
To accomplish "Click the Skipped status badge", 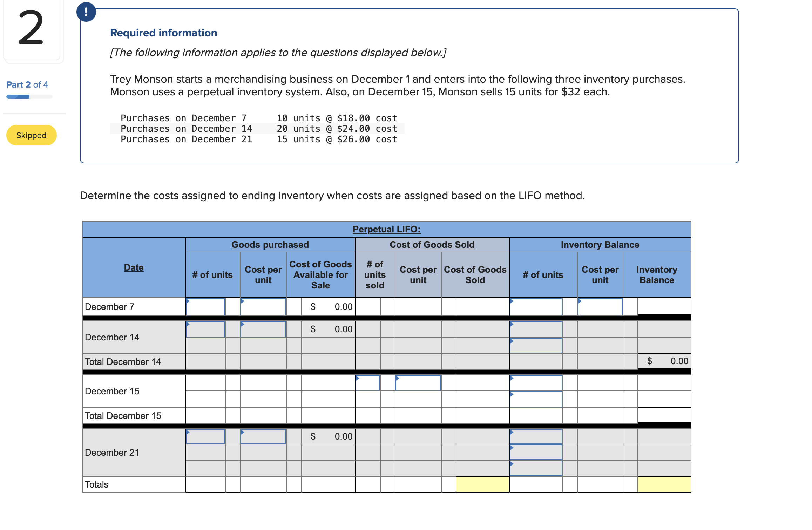I will pos(31,135).
